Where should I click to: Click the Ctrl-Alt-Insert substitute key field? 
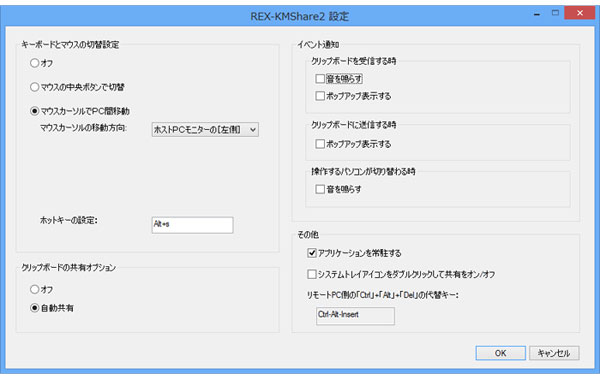click(355, 316)
